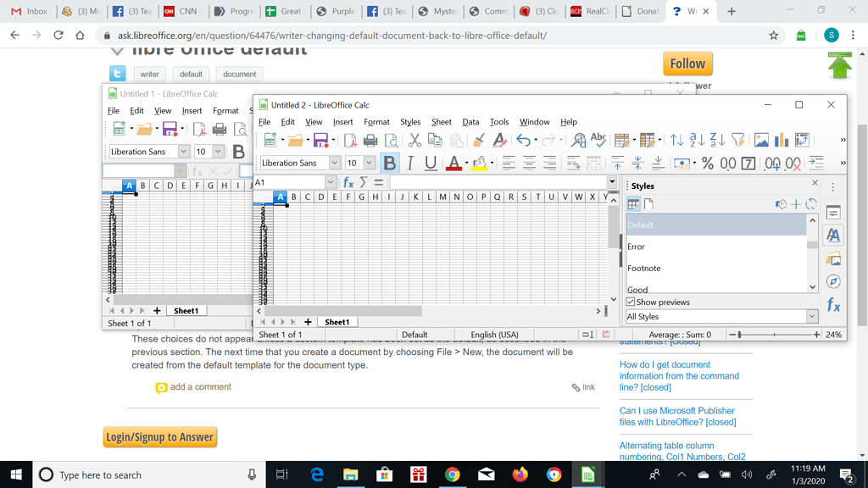Screen dimensions: 868x488
Task: Select the Sheet1 tab in Untitled 2
Action: [x=337, y=322]
